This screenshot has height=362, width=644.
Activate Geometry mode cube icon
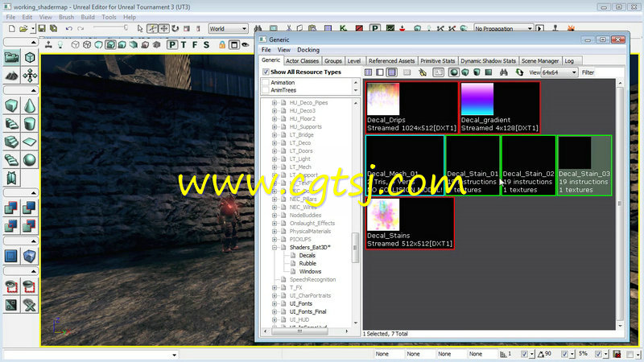coord(30,57)
